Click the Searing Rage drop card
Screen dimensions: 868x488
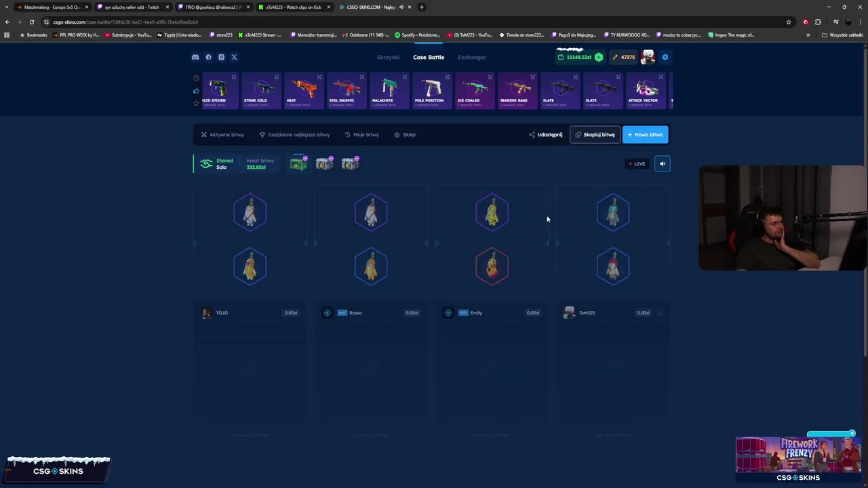517,90
